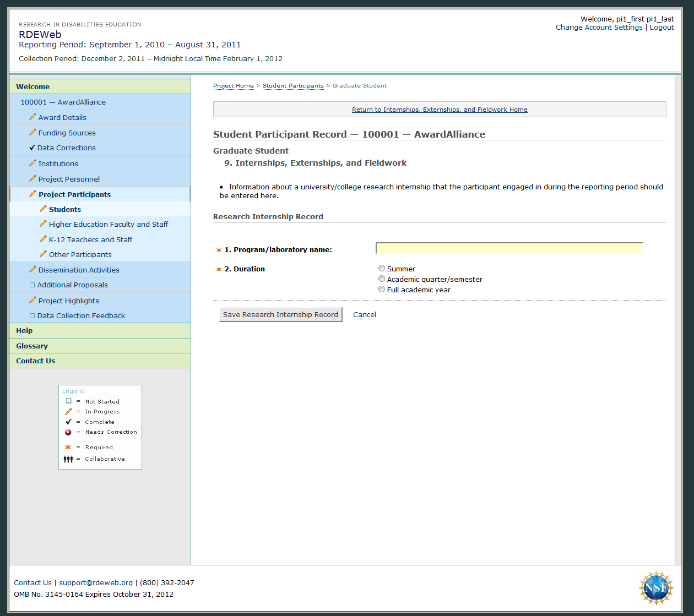
Task: Click the square icon beside Data Collection Feedback
Action: (32, 316)
